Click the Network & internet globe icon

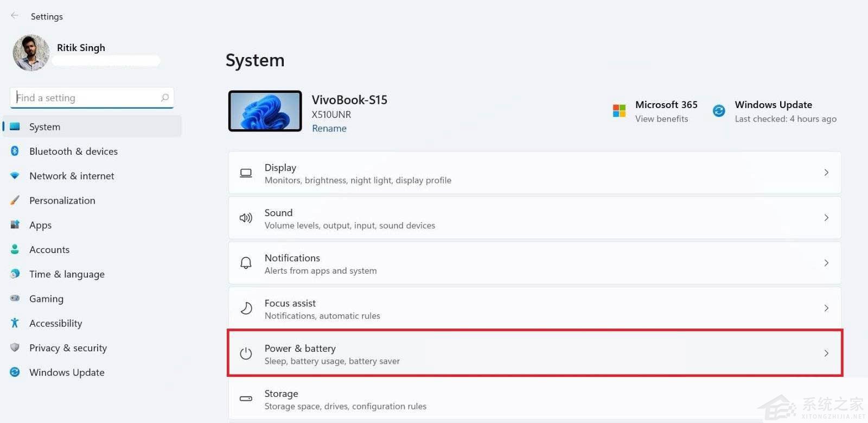(15, 175)
